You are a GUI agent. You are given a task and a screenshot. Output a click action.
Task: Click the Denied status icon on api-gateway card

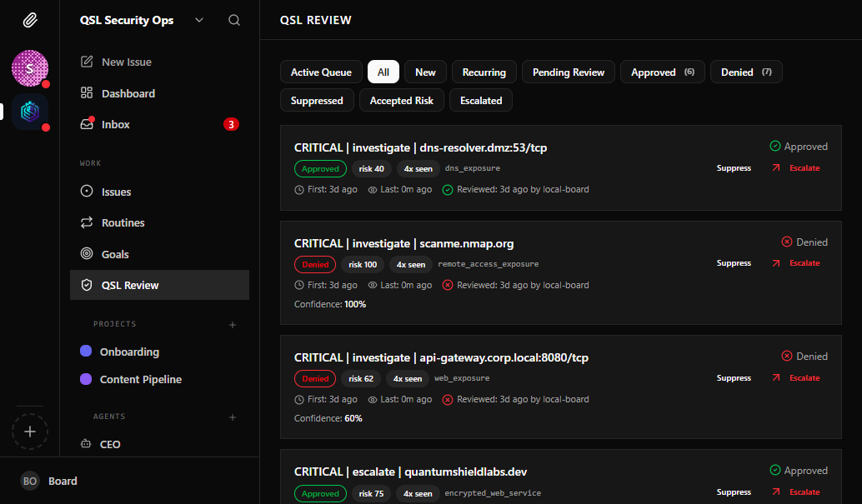[787, 357]
